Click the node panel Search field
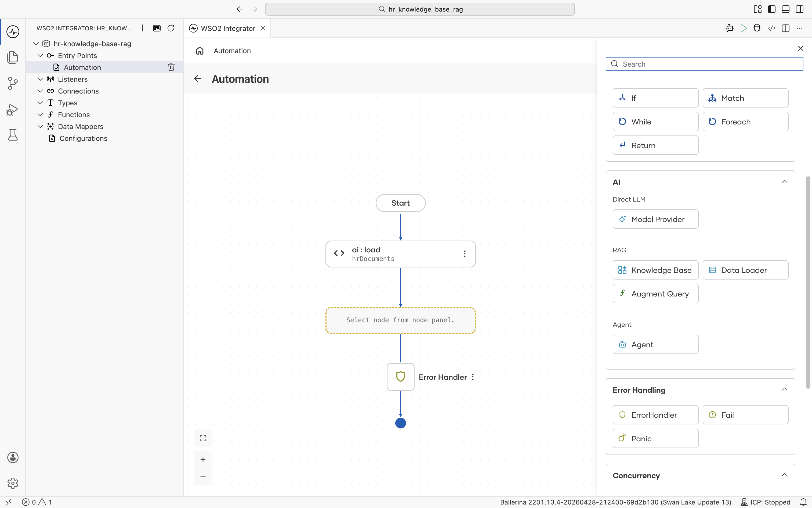 (704, 64)
